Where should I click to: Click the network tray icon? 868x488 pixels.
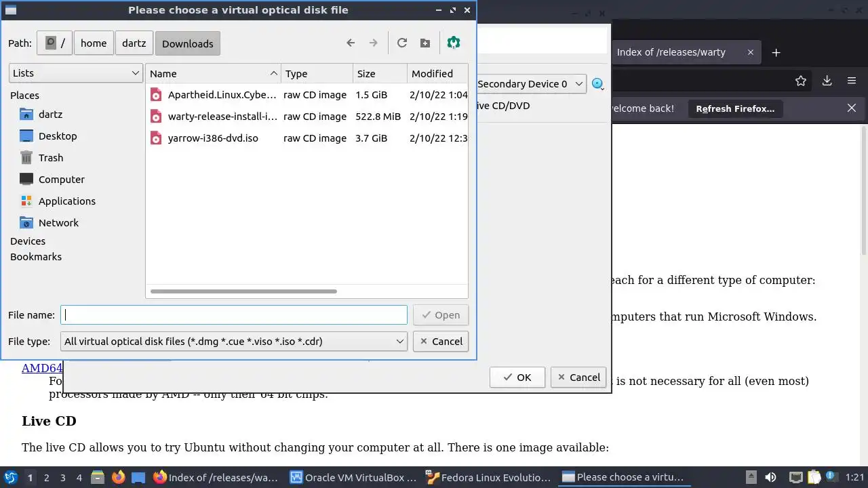tap(795, 477)
